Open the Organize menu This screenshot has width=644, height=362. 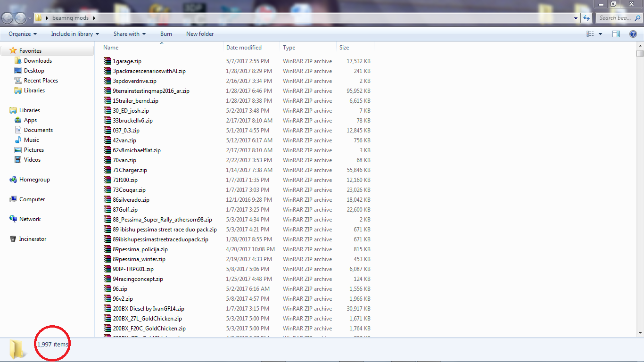[x=22, y=34]
